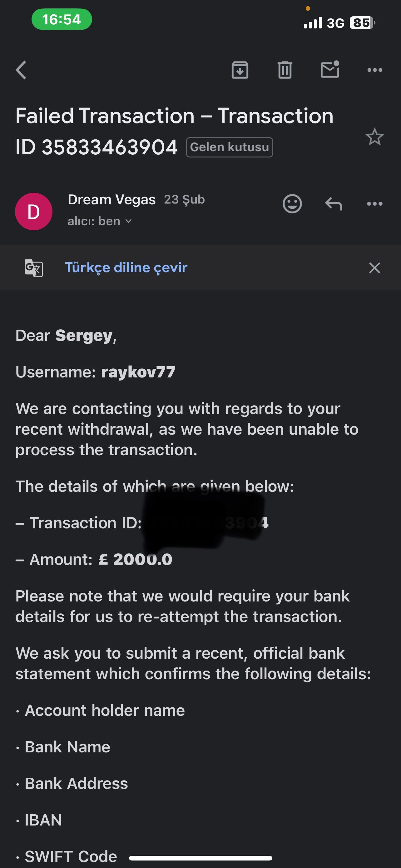This screenshot has width=401, height=868.
Task: Tap the Google Translate icon
Action: (34, 268)
